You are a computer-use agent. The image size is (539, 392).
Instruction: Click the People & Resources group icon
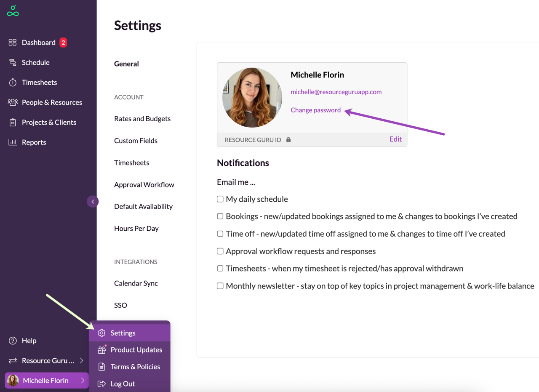pos(13,102)
